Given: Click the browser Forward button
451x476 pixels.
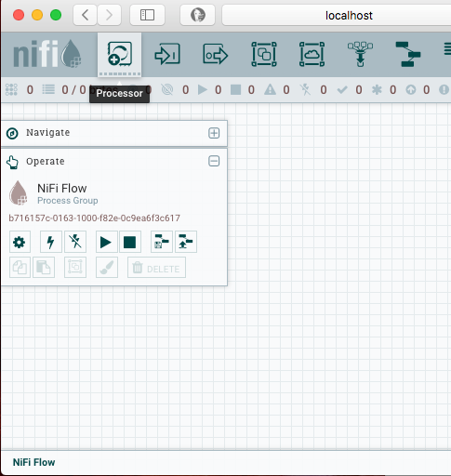Looking at the screenshot, I should (109, 15).
